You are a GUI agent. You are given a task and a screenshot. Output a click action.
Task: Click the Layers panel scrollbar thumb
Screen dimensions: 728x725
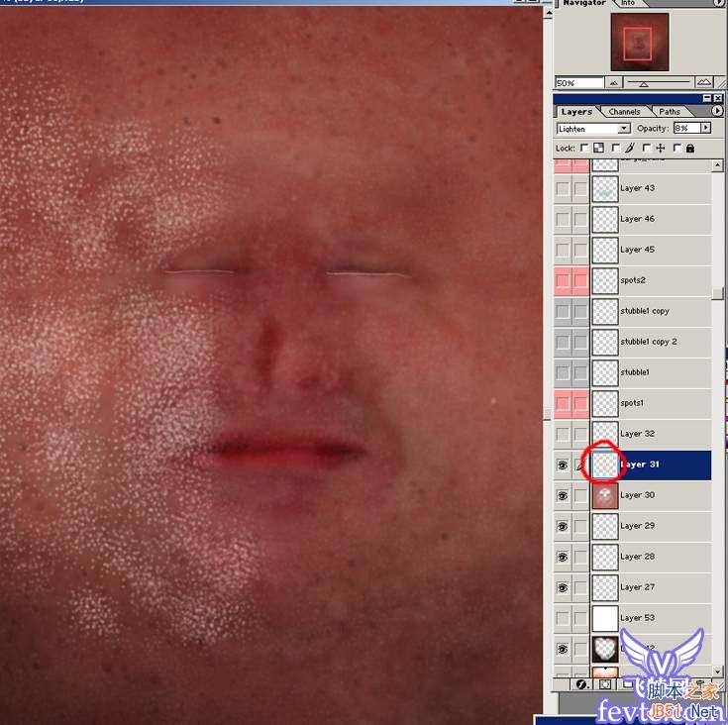pos(718,293)
